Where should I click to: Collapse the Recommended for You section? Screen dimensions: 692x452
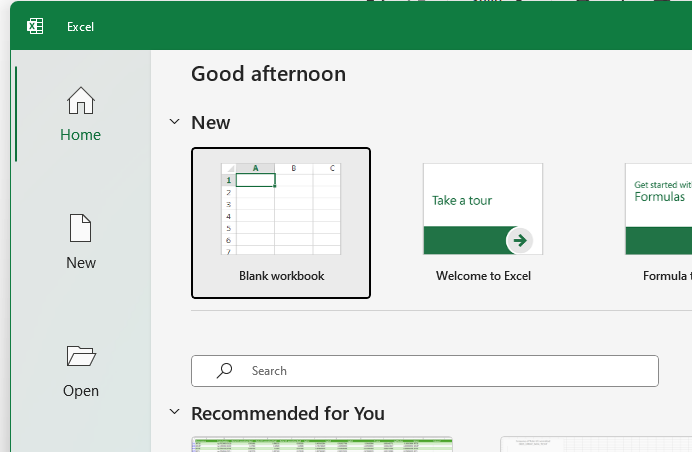click(x=175, y=412)
